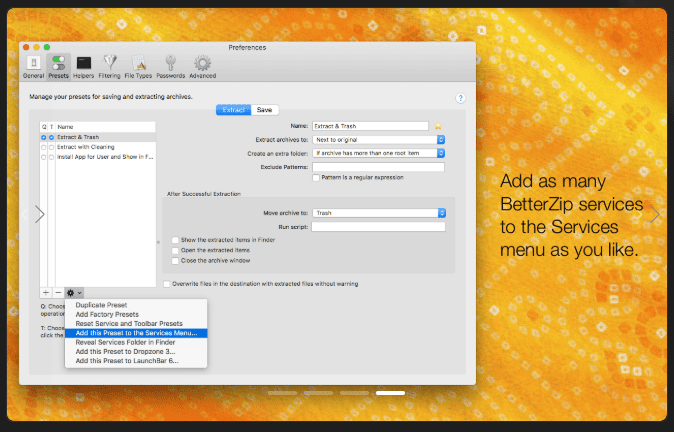Switch to the Extract tab
The height and width of the screenshot is (432, 674).
[x=233, y=110]
